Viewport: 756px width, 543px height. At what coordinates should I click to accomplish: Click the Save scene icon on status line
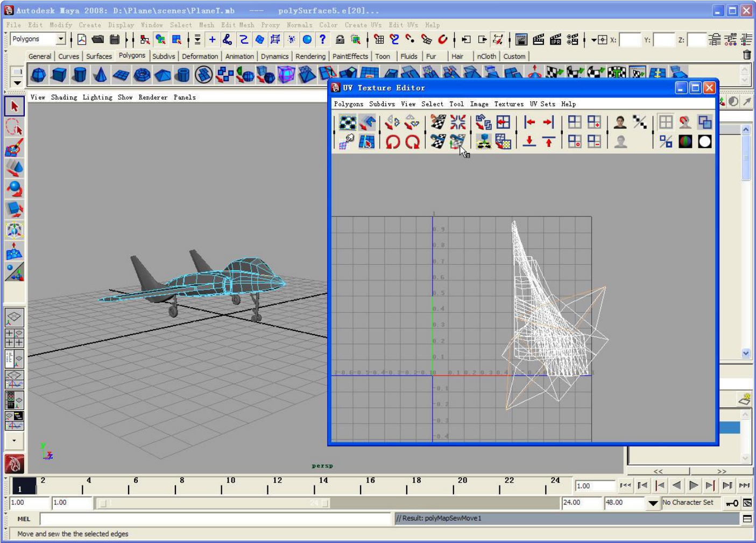114,39
